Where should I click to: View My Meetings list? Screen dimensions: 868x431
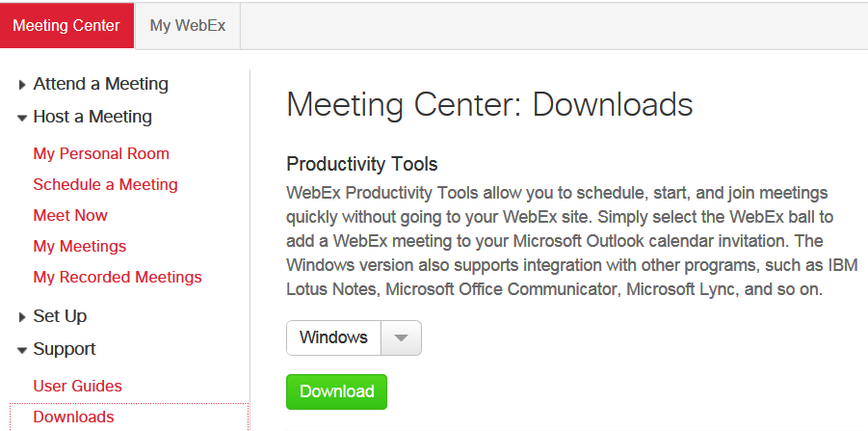(x=80, y=246)
